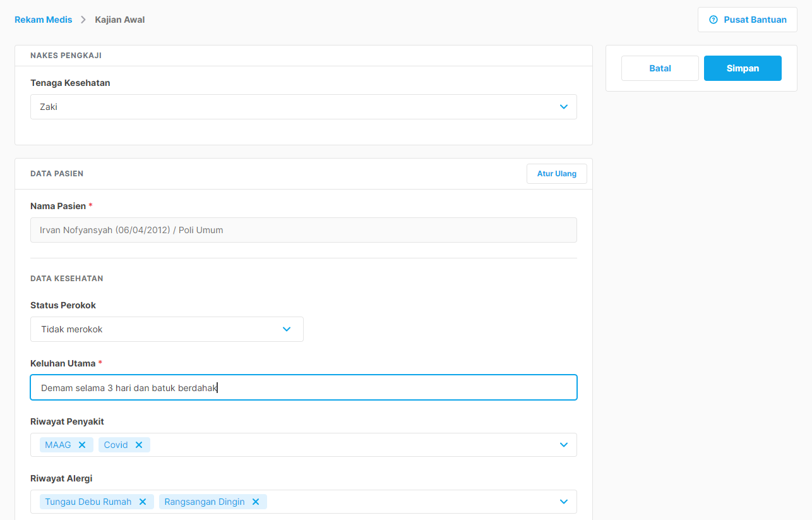Reset patient data with Atur Ulang
Viewport: 812px width, 520px height.
tap(557, 174)
